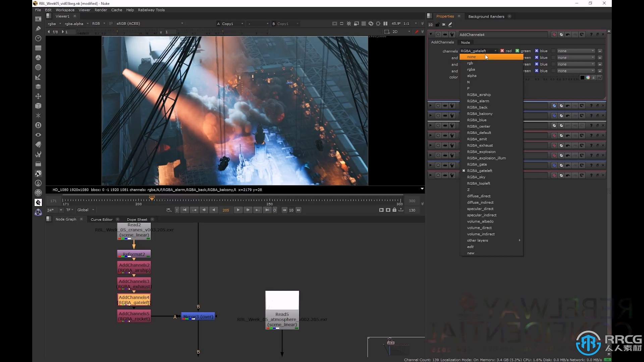
Task: Switch to the Background Renders tab
Action: click(x=486, y=16)
